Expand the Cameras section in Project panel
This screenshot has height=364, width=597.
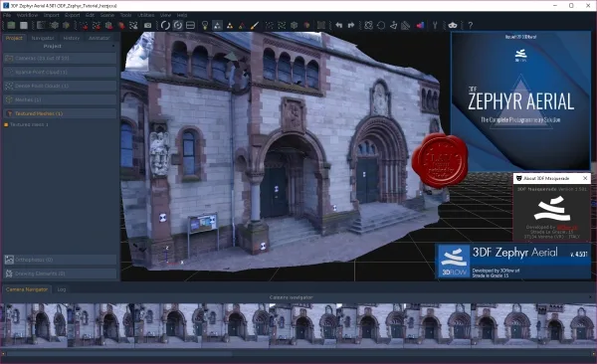60,59
